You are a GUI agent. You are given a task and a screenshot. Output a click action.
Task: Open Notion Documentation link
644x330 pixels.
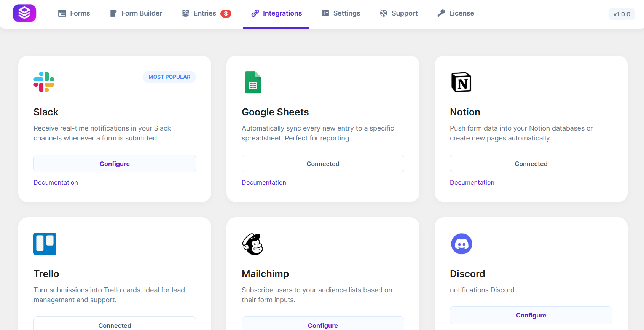pos(472,182)
